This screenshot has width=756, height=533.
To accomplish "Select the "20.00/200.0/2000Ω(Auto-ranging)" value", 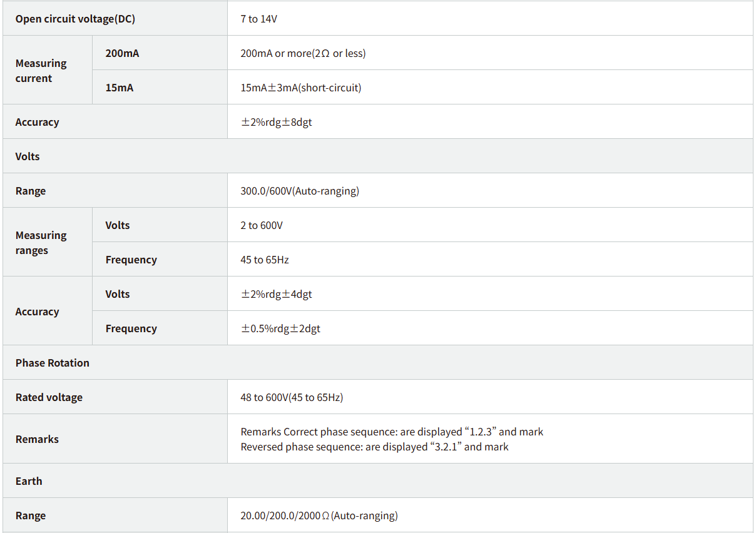I will click(319, 515).
